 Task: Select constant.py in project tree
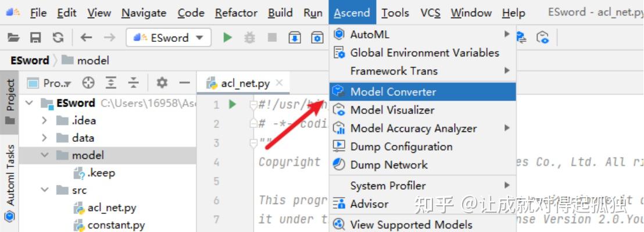[x=116, y=225]
